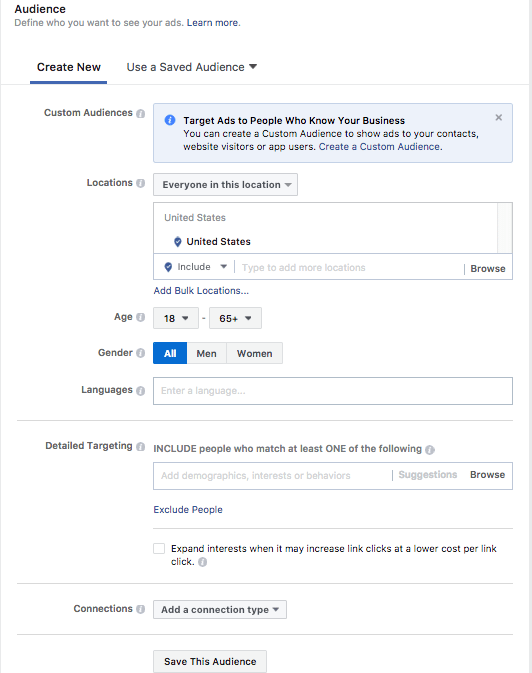The width and height of the screenshot is (532, 673).
Task: Click the Enter a language field
Action: 333,391
